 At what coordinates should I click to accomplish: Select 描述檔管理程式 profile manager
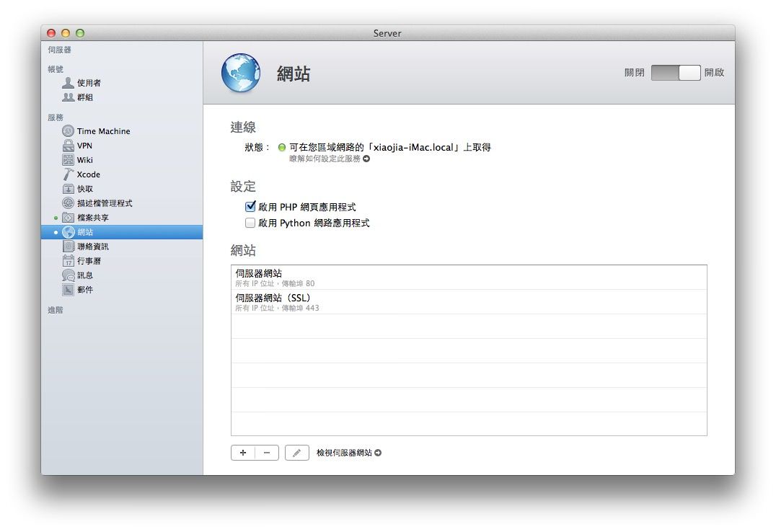coord(104,203)
